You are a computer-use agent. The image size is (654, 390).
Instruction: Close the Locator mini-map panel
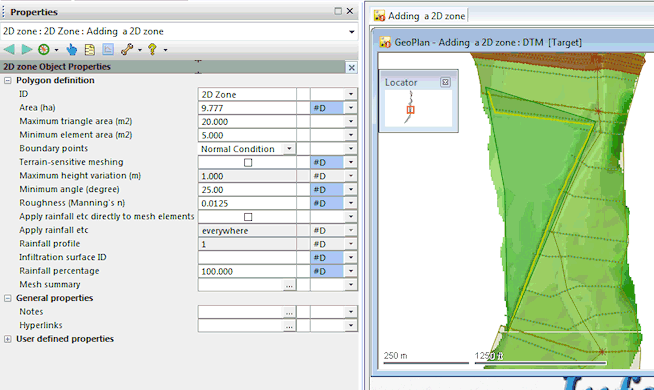tap(445, 82)
